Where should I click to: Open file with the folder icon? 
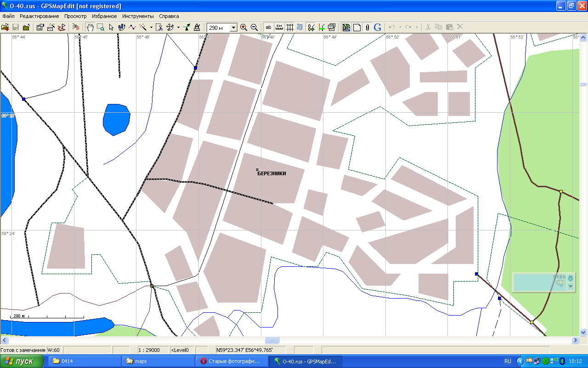[x=5, y=28]
